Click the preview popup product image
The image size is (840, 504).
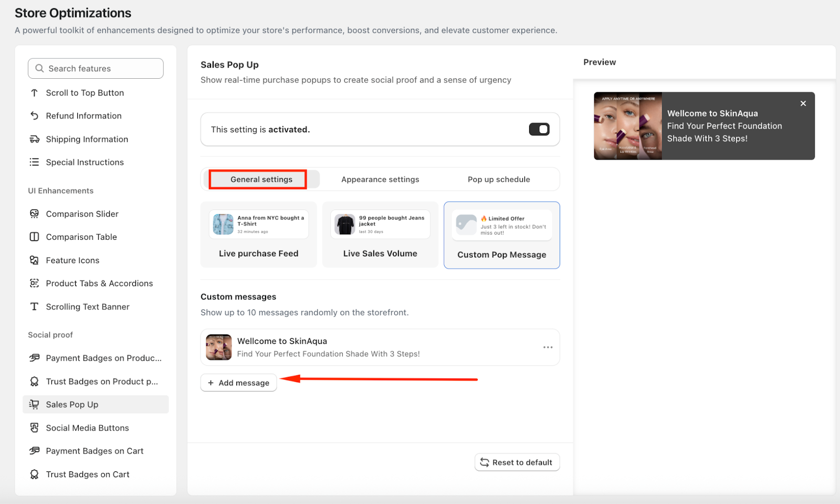[628, 126]
